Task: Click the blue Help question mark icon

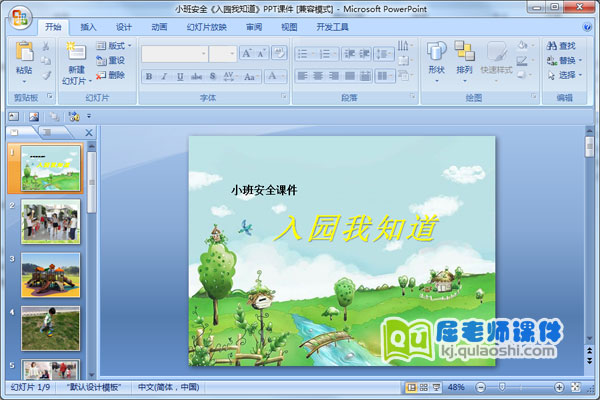Action: point(587,27)
